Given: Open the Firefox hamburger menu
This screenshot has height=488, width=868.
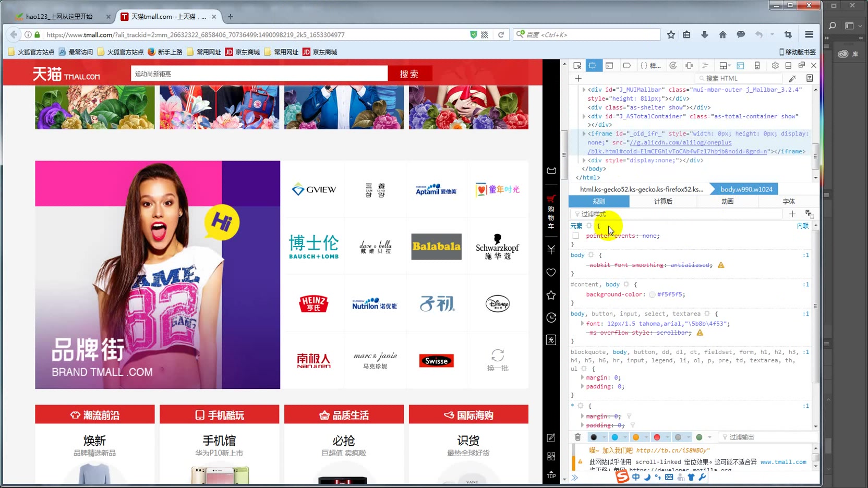Looking at the screenshot, I should click(809, 34).
